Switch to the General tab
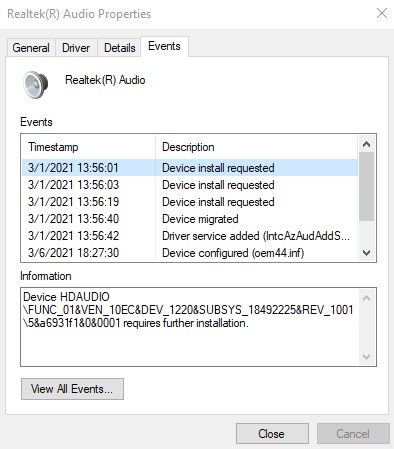The height and width of the screenshot is (449, 394). pos(31,48)
